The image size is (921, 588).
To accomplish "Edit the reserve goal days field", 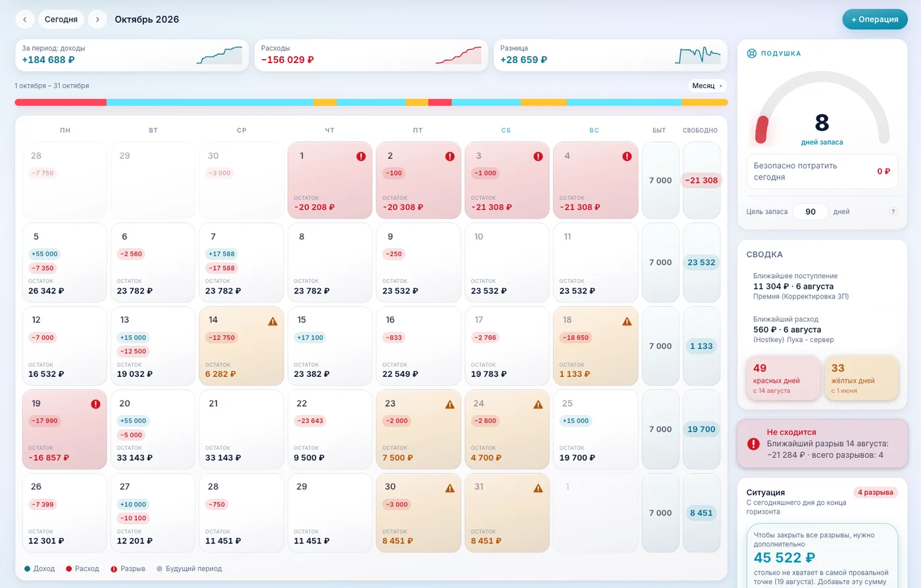I will coord(810,212).
